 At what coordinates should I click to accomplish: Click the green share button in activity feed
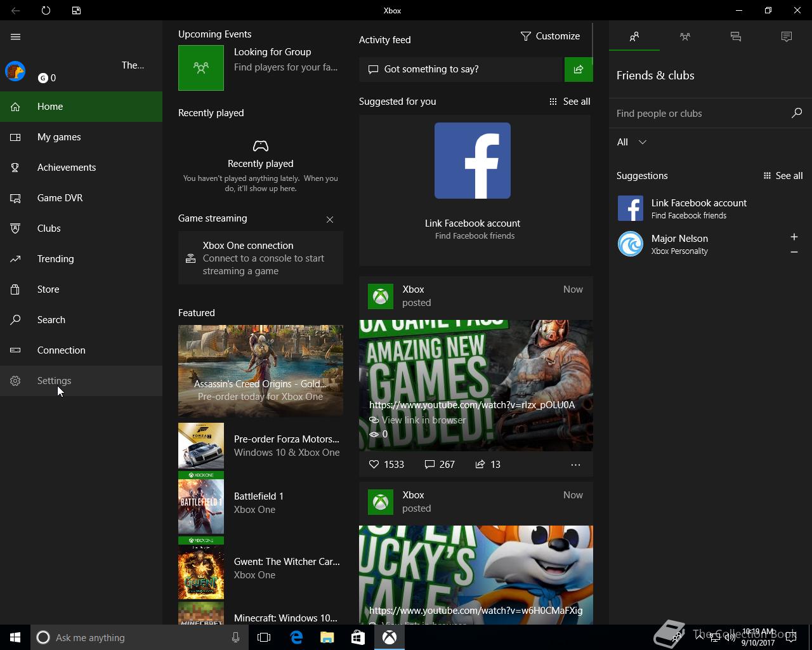point(579,69)
